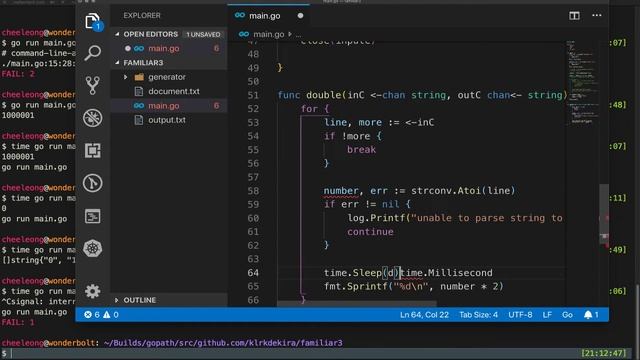
Task: Open the Kubernetes view icon
Action: point(93,248)
